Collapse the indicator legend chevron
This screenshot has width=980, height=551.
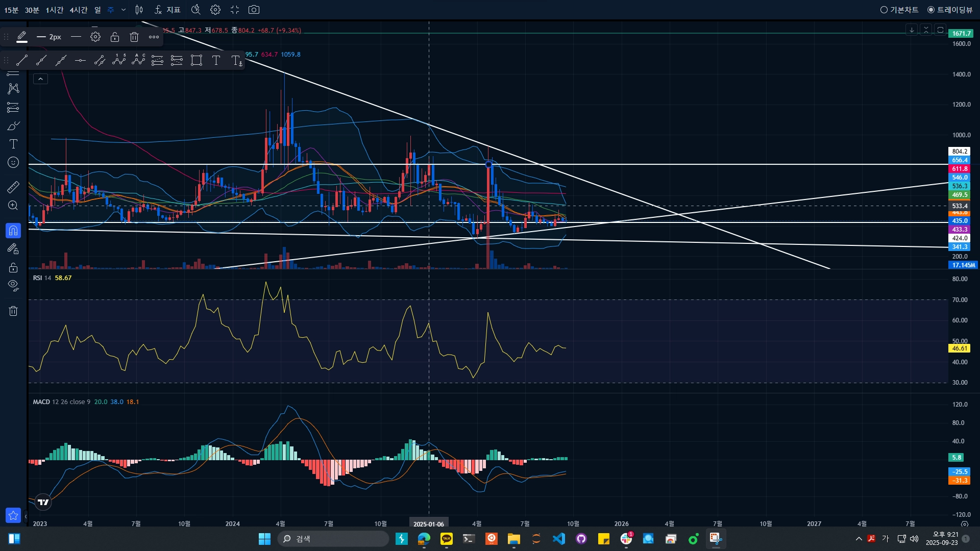(x=40, y=79)
